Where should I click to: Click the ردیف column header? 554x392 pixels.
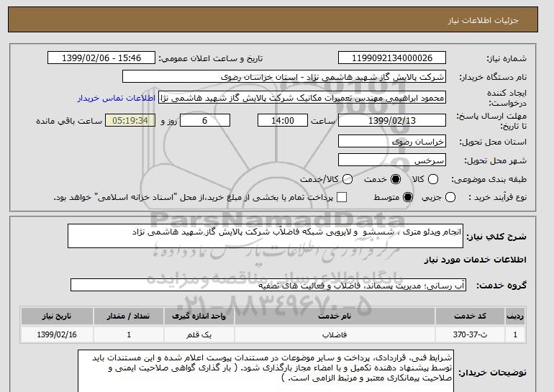515,316
